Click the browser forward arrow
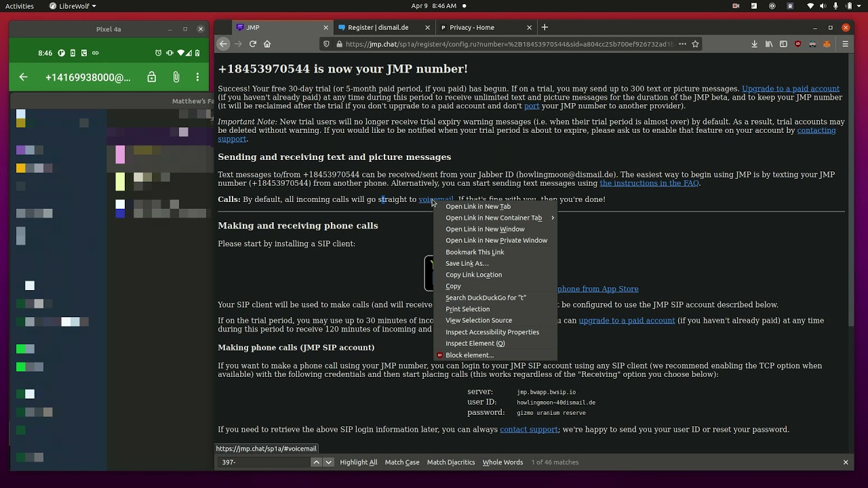868x488 pixels. [238, 43]
